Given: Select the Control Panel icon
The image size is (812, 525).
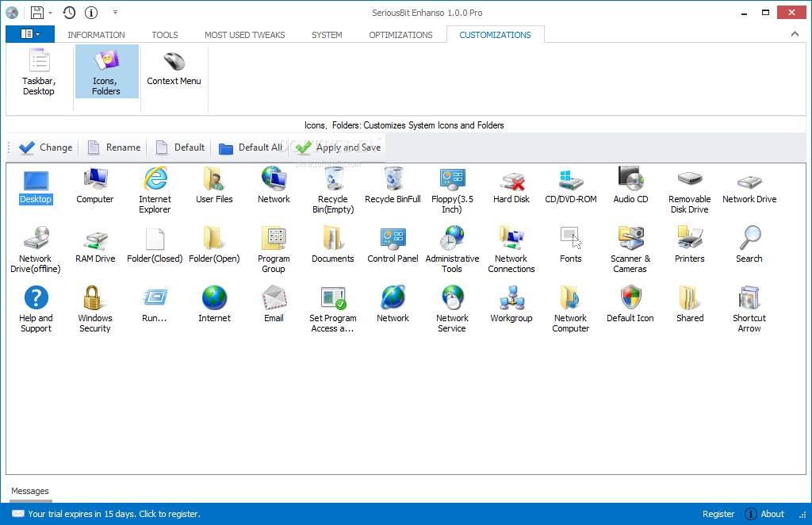Looking at the screenshot, I should pyautogui.click(x=393, y=246).
